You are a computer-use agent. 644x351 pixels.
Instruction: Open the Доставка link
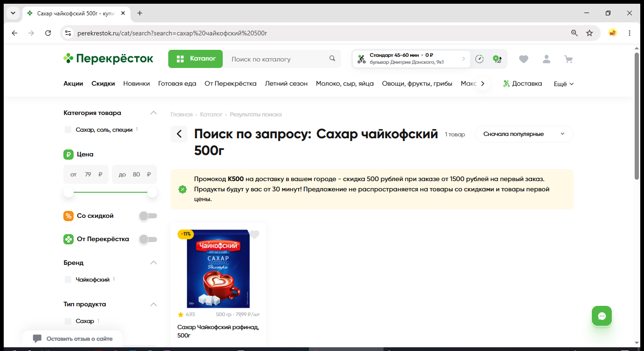point(522,84)
